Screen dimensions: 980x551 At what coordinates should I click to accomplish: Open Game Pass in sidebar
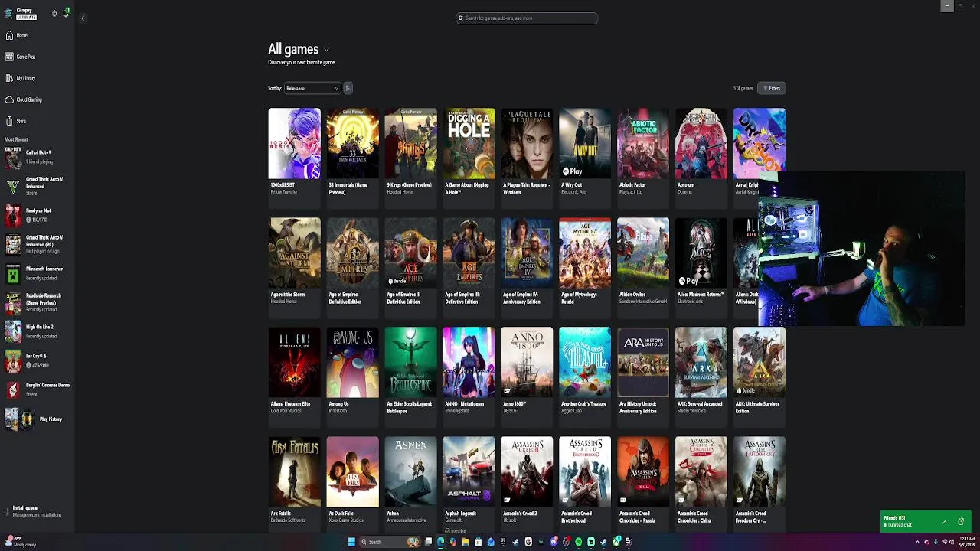[21, 57]
